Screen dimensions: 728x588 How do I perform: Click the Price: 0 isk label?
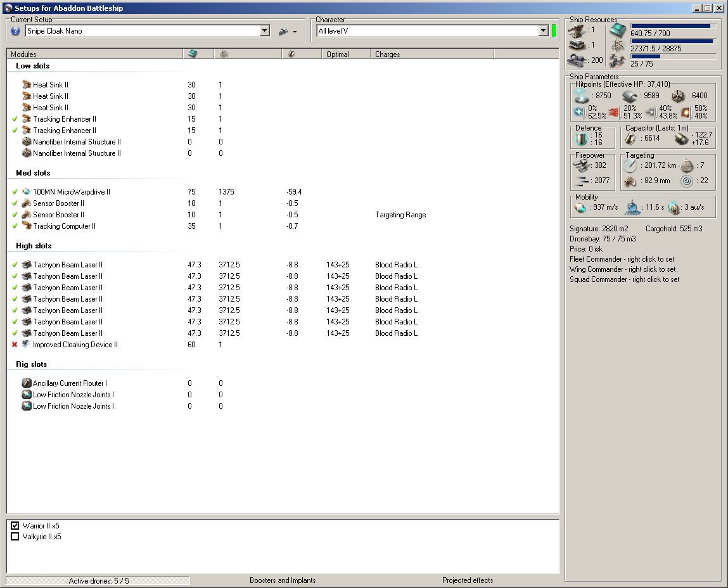[586, 249]
